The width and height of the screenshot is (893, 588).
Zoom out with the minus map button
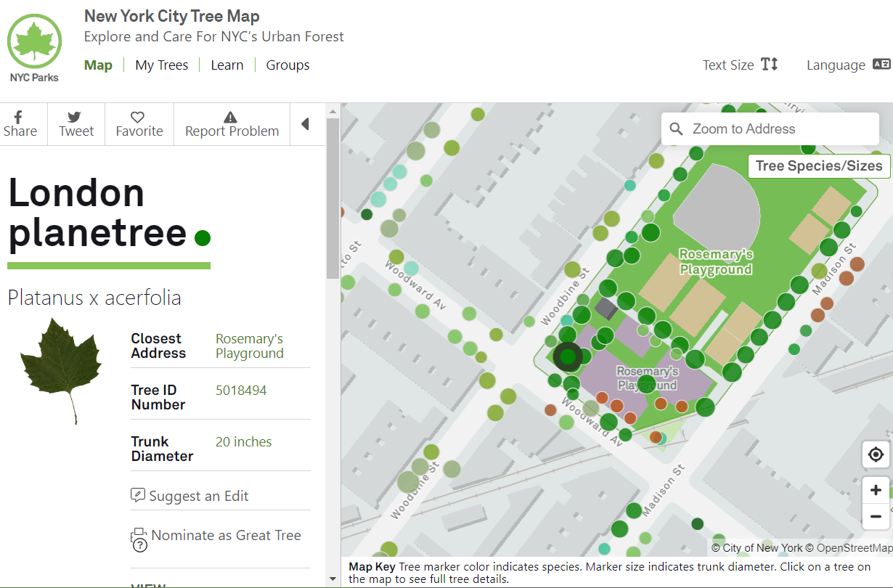[876, 517]
